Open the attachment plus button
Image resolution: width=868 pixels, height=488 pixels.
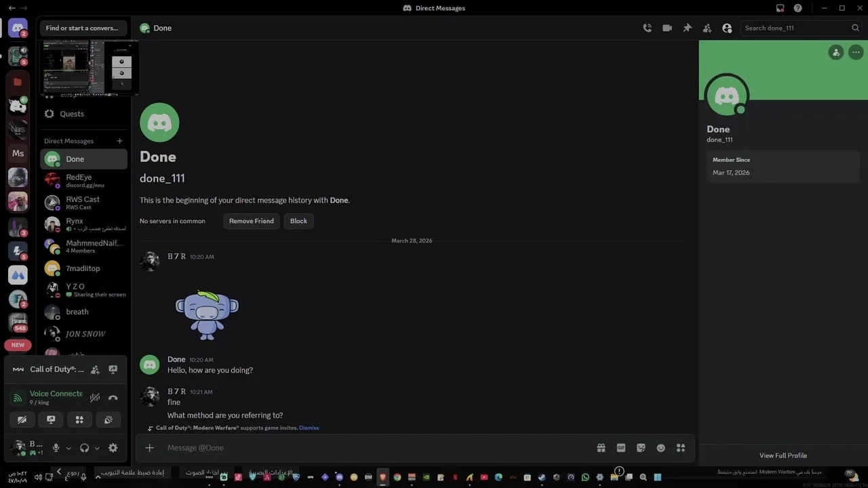click(x=150, y=447)
